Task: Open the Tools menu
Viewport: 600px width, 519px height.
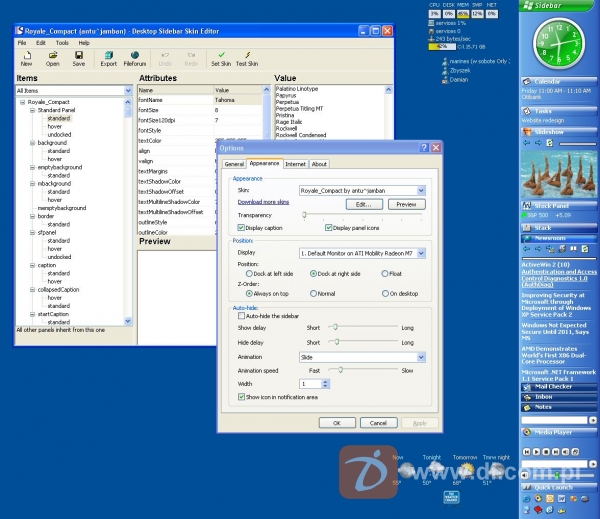Action: click(62, 43)
